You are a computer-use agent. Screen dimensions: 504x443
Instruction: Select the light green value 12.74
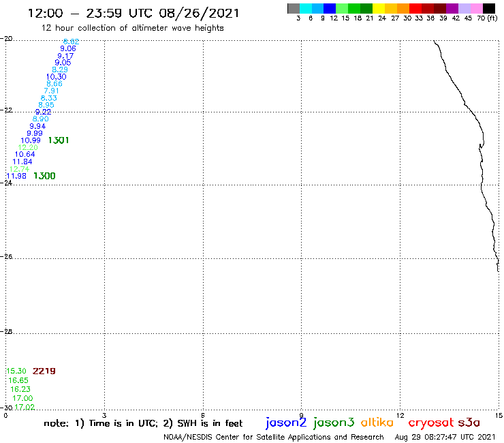(x=19, y=169)
